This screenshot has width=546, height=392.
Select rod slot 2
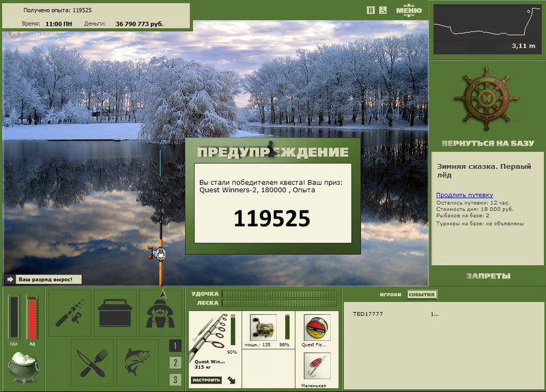(x=175, y=363)
